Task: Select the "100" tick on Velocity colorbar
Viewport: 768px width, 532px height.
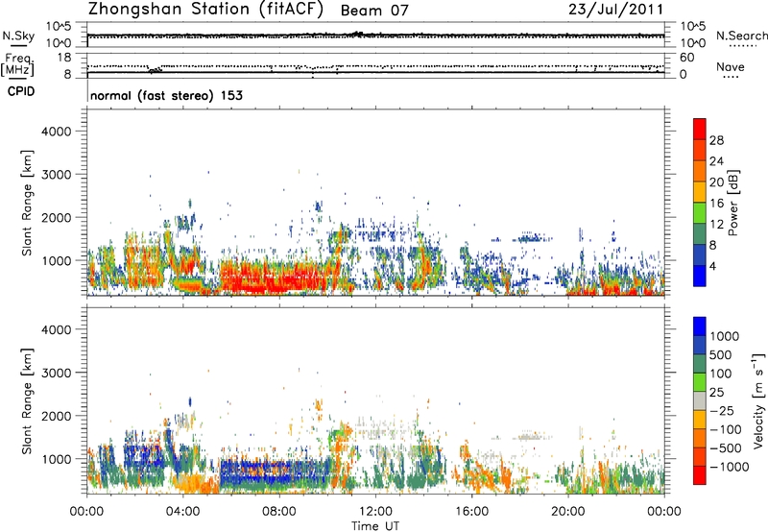Action: [x=720, y=374]
